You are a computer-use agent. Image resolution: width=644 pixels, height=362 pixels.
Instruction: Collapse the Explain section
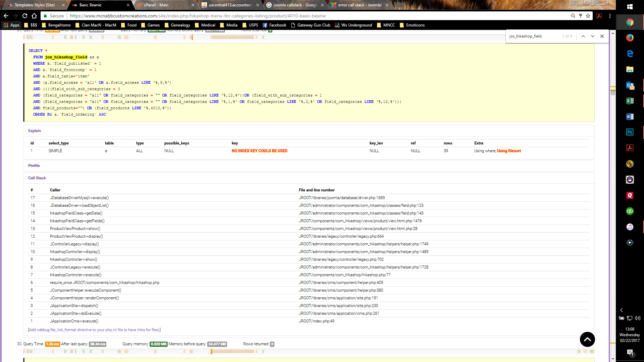35,131
